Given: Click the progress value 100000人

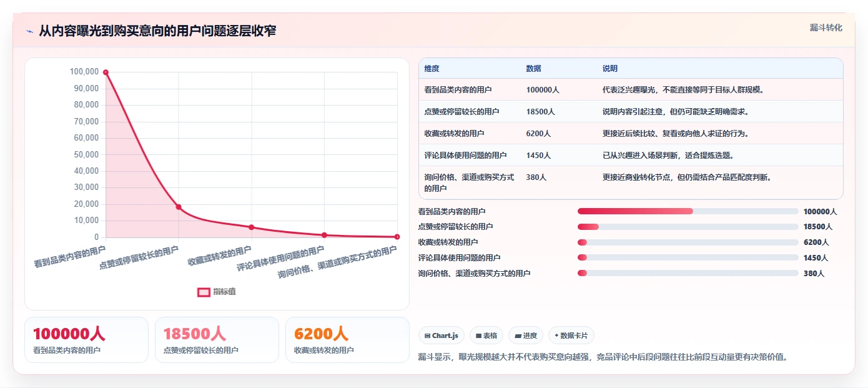Looking at the screenshot, I should click(x=820, y=212).
